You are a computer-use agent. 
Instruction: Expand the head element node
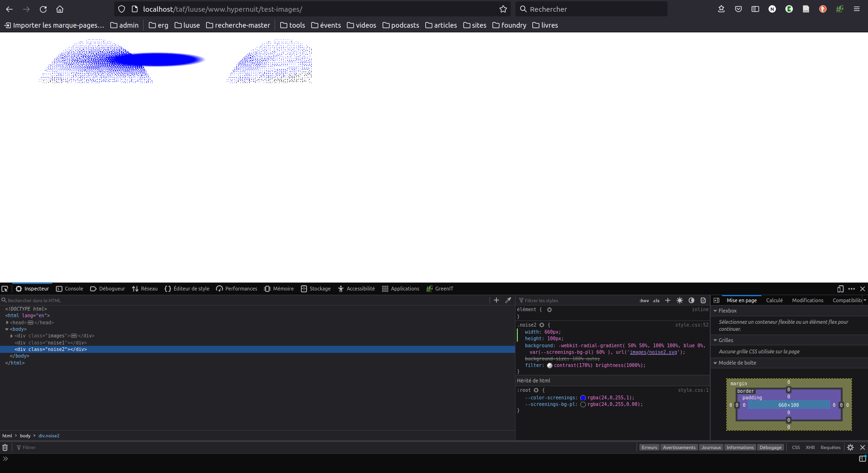point(7,323)
